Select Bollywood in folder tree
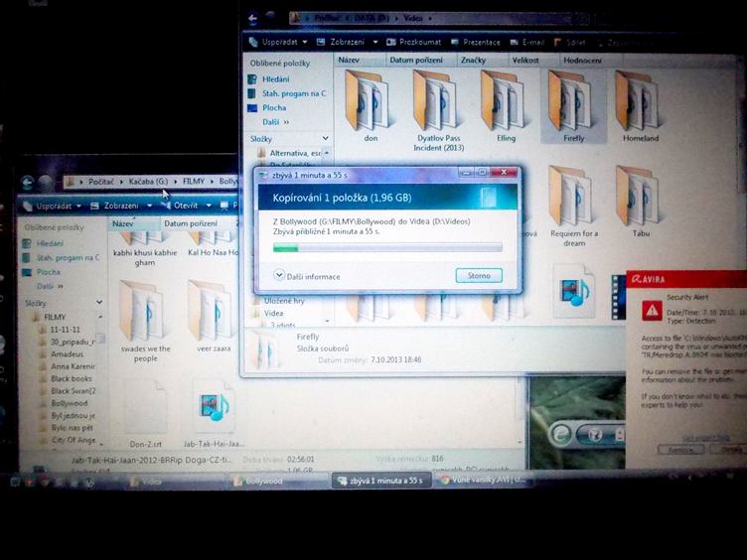The width and height of the screenshot is (747, 560). pyautogui.click(x=70, y=403)
